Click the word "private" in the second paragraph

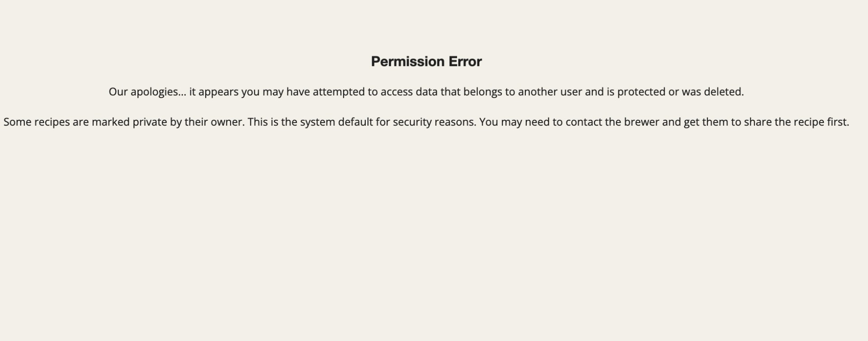pos(150,122)
